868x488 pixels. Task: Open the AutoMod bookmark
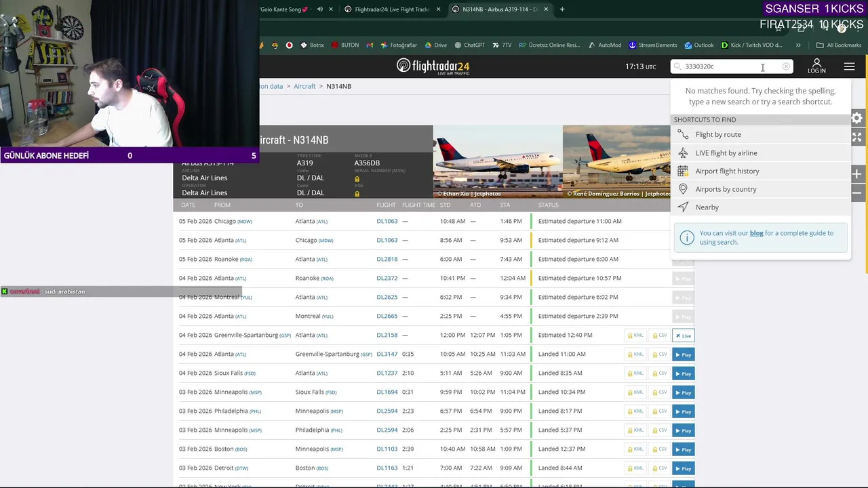[x=605, y=45]
